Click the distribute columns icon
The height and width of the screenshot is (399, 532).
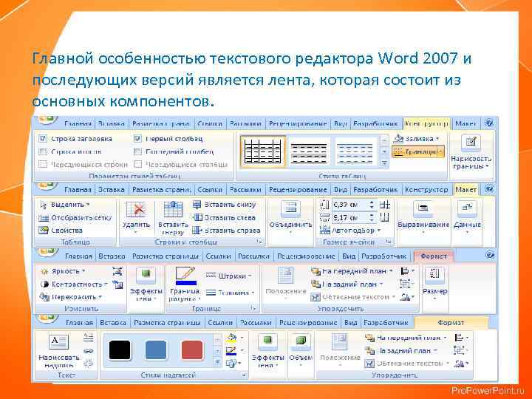[384, 217]
